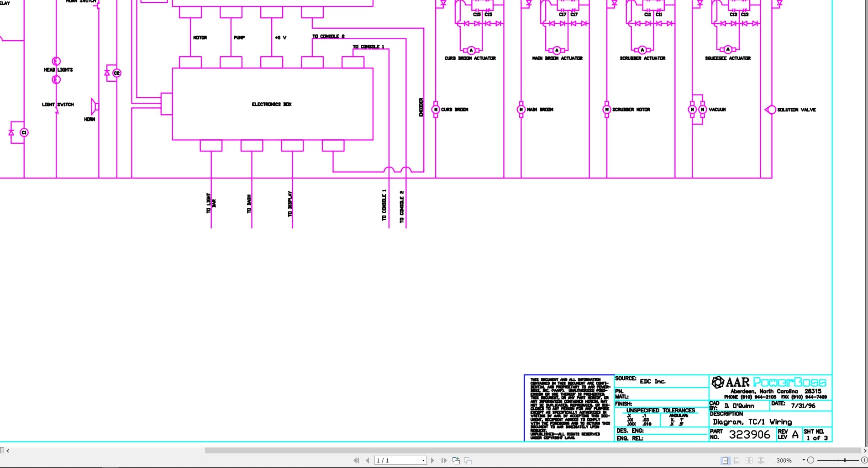This screenshot has width=868, height=468.
Task: Open the page number dropdown
Action: point(423,460)
